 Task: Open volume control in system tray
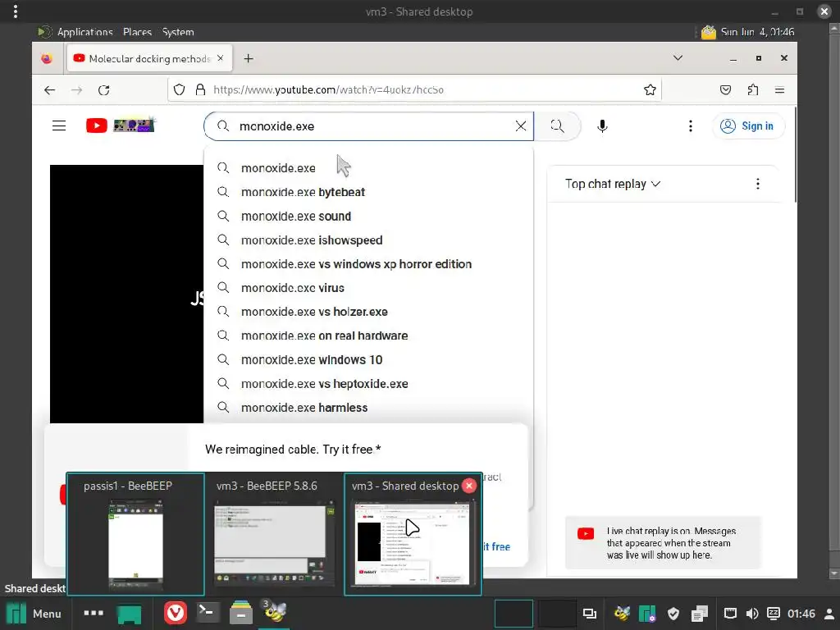pos(751,614)
